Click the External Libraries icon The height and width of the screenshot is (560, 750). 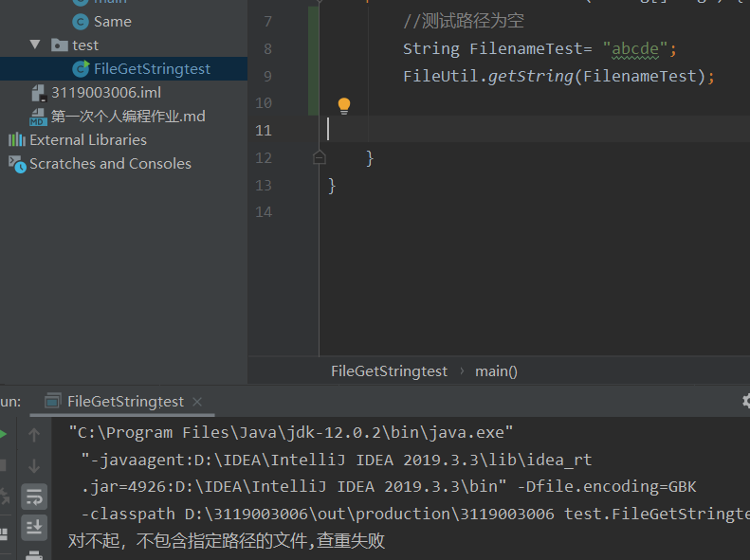pyautogui.click(x=16, y=139)
